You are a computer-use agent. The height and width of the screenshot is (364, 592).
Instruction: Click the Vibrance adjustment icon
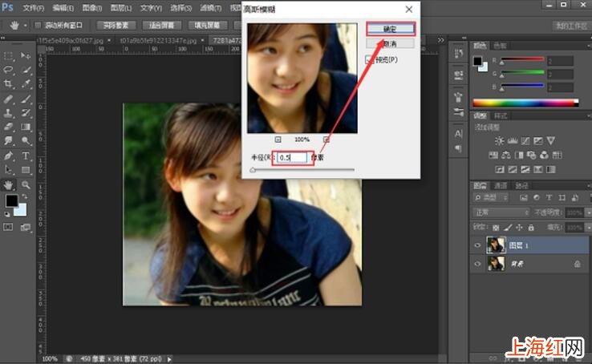click(551, 141)
